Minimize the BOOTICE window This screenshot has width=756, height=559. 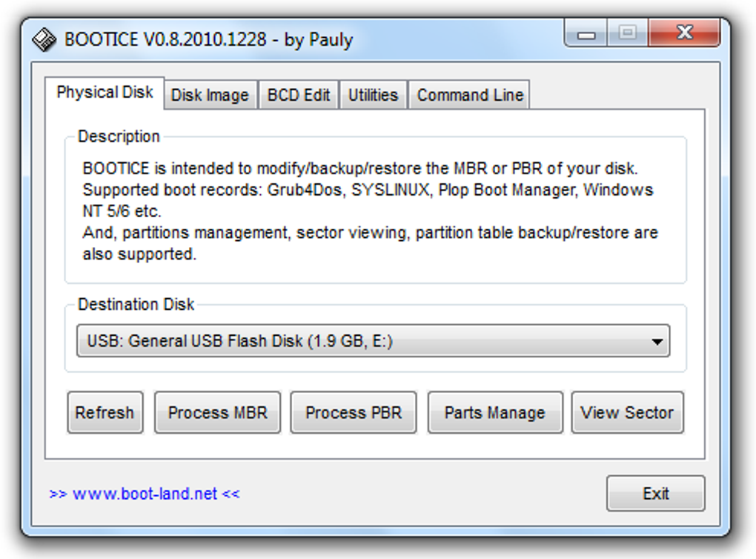coord(586,34)
